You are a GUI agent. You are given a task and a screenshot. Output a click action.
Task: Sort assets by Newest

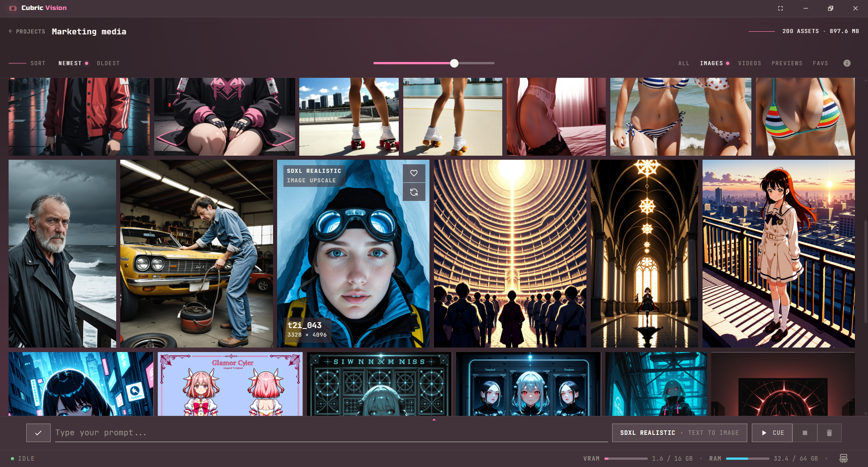pyautogui.click(x=70, y=63)
